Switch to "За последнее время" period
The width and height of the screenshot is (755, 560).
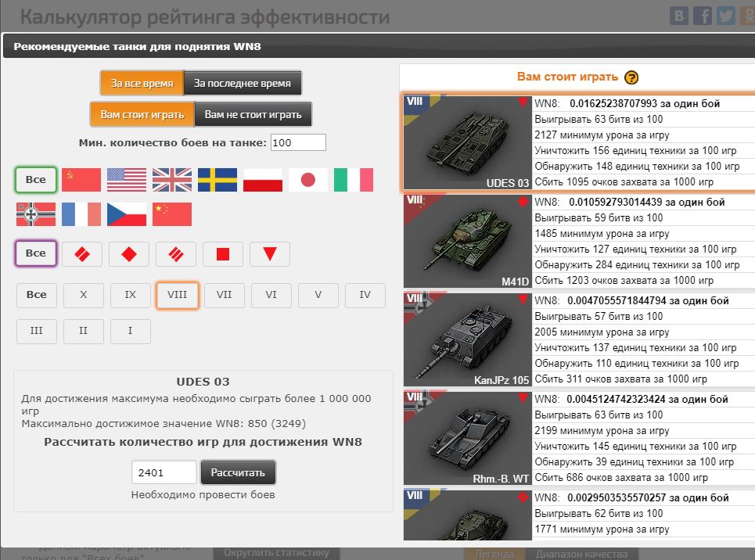tap(243, 83)
